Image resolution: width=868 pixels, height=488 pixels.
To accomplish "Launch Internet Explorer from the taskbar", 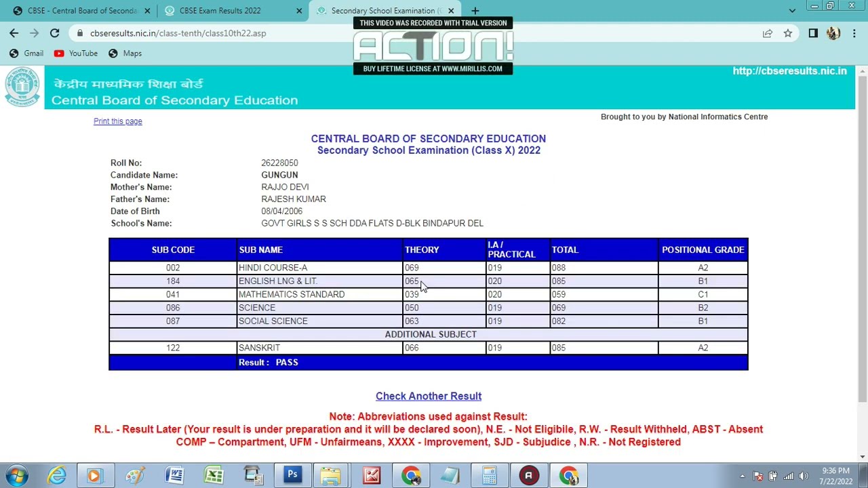I will (x=57, y=475).
